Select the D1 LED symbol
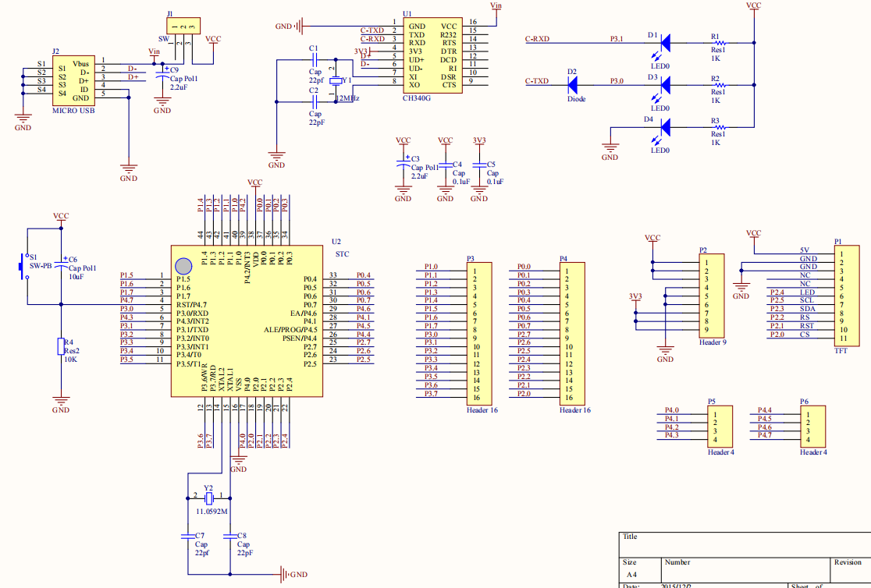This screenshot has width=871, height=588. (x=665, y=43)
